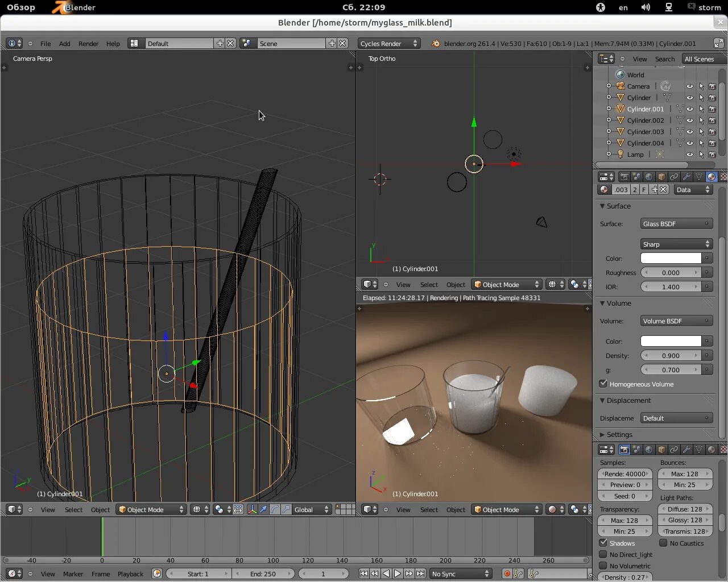Click the End frame 250 field
The width and height of the screenshot is (728, 582).
[263, 574]
